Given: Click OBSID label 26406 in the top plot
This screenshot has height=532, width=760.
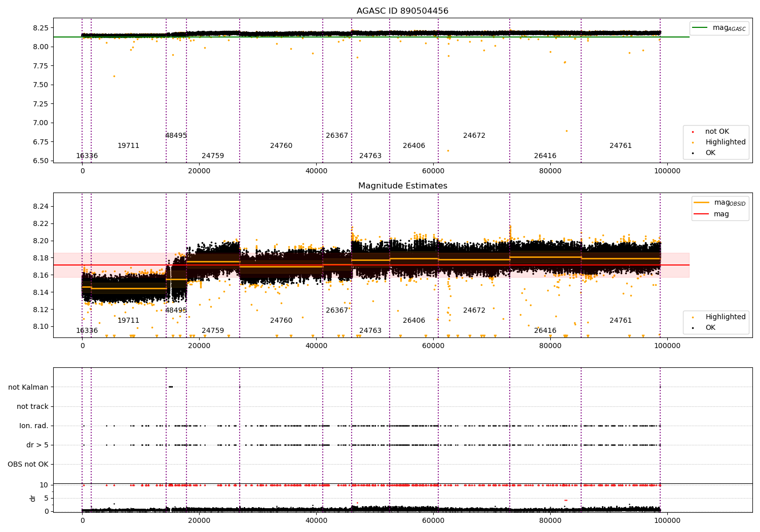Looking at the screenshot, I should [x=414, y=146].
